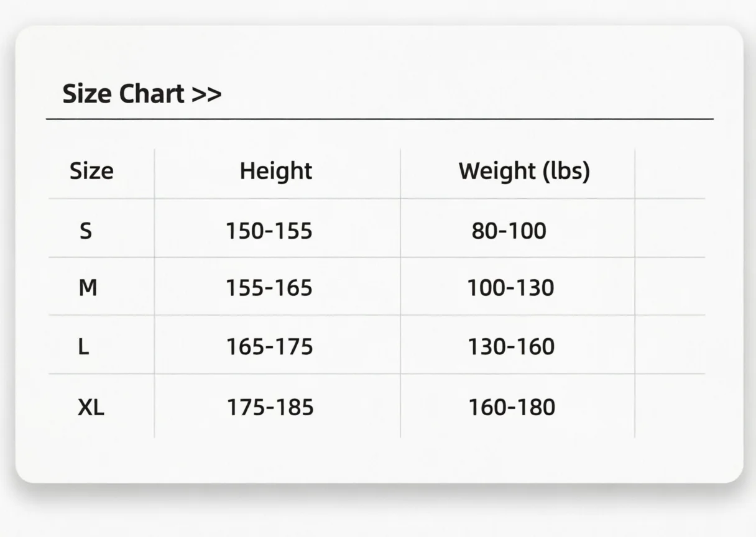Click the 130-160 weight value

click(x=511, y=347)
